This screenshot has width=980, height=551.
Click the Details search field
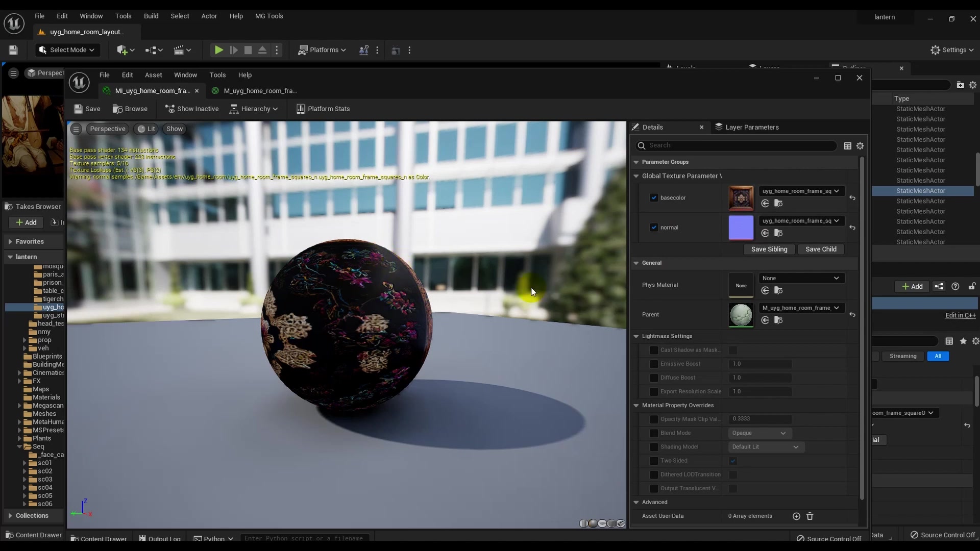tap(736, 145)
